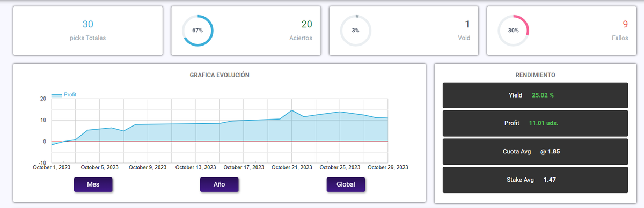The image size is (644, 208).
Task: Click the Mes button
Action: (x=93, y=184)
